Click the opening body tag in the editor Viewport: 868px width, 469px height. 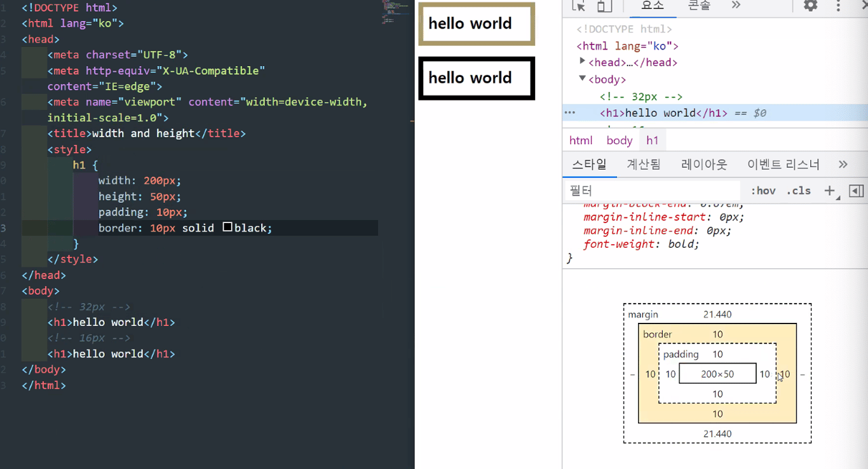41,291
